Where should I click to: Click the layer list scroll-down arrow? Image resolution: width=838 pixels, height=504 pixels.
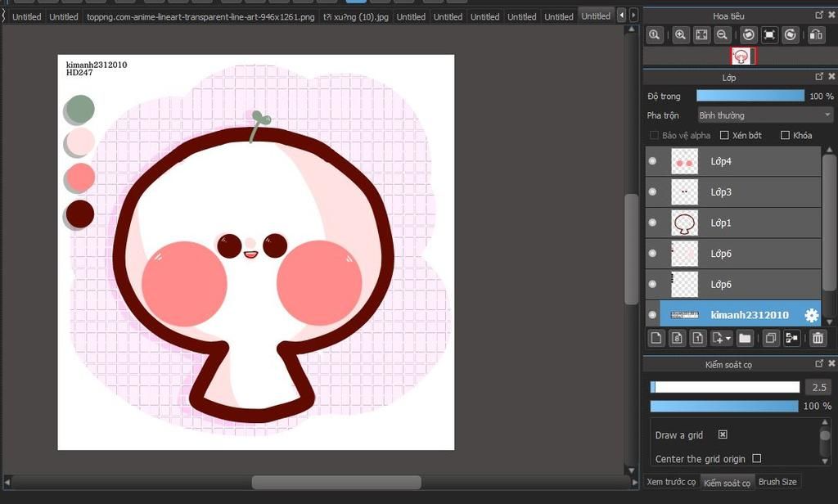pos(830,322)
